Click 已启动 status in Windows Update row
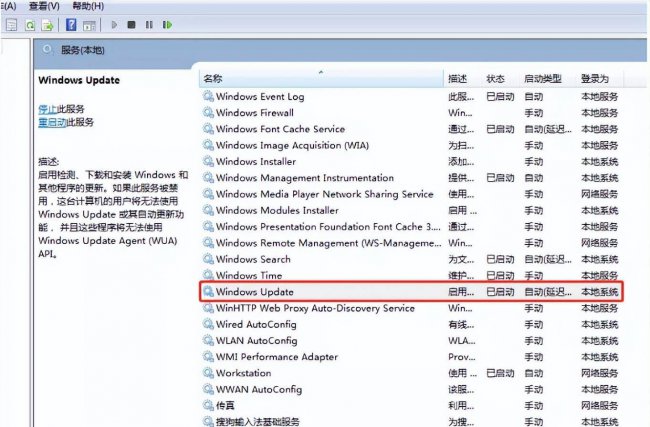Image resolution: width=650 pixels, height=427 pixels. tap(500, 292)
